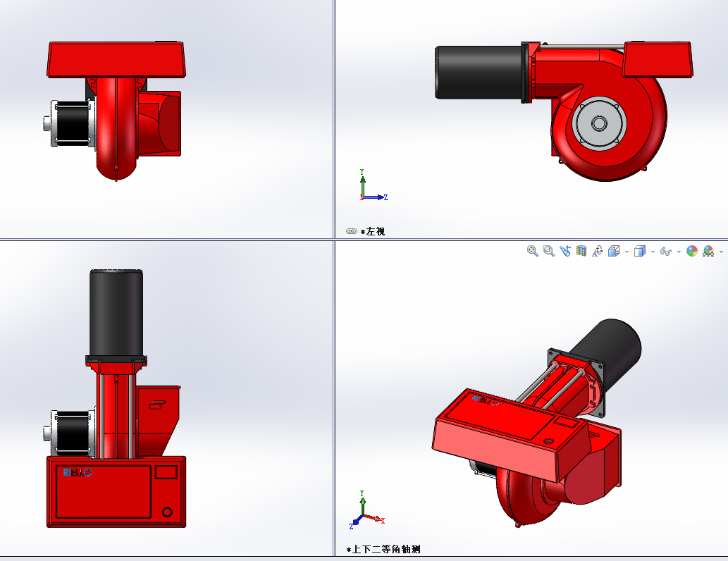This screenshot has height=561, width=728.
Task: Click the coordinate triad in the dimetric pane
Action: click(x=366, y=510)
